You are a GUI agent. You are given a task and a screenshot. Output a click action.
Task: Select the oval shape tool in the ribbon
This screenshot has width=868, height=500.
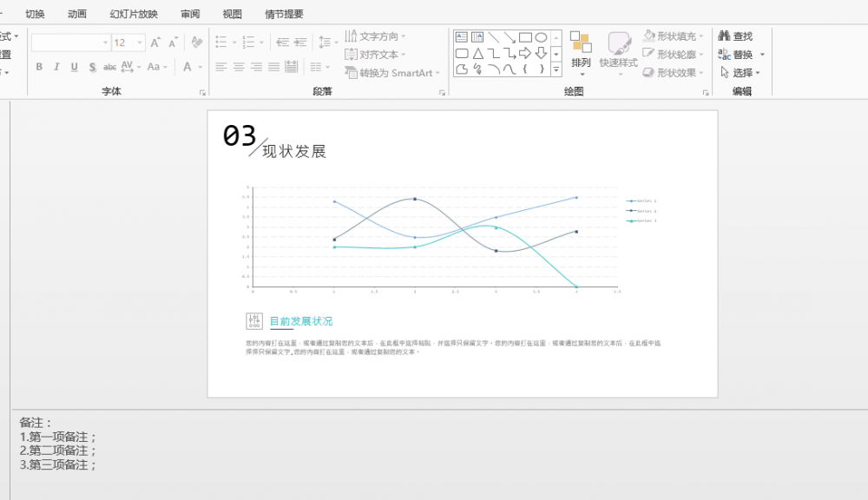[541, 36]
